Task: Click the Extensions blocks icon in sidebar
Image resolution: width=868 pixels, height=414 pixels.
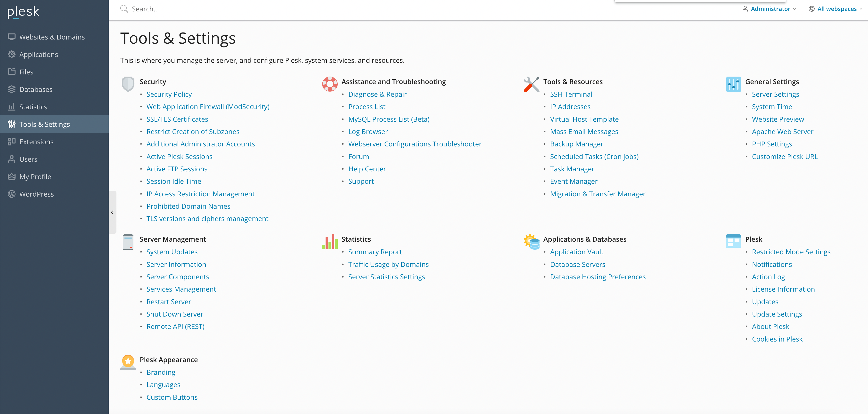Action: pyautogui.click(x=12, y=142)
